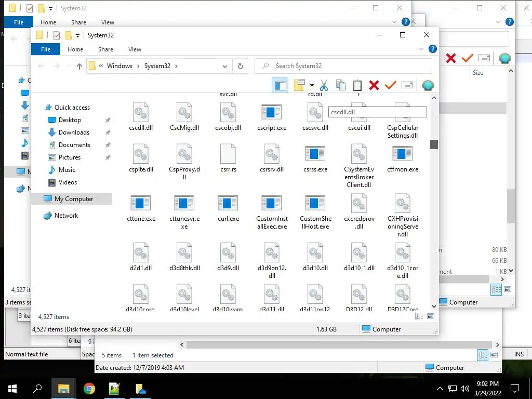Click the Search System32 field
The width and height of the screenshot is (532, 399).
[x=343, y=66]
